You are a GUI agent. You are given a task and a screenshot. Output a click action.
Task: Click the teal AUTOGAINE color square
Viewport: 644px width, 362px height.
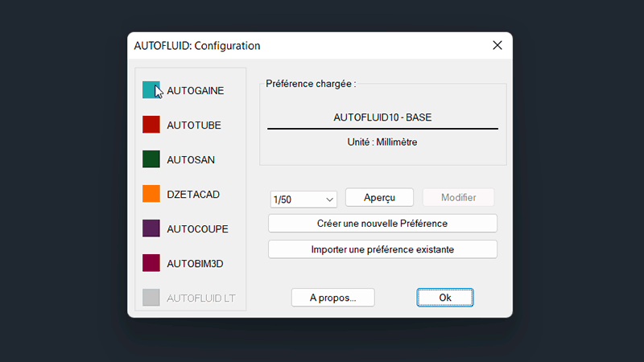(151, 90)
